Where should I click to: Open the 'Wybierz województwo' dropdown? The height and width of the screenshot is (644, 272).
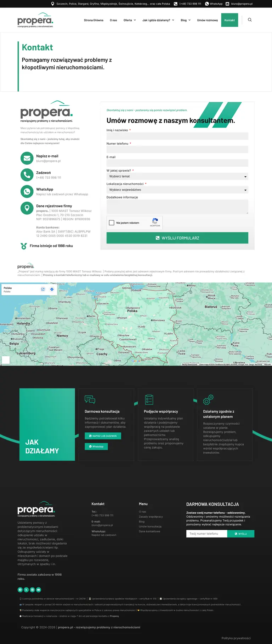[177, 190]
